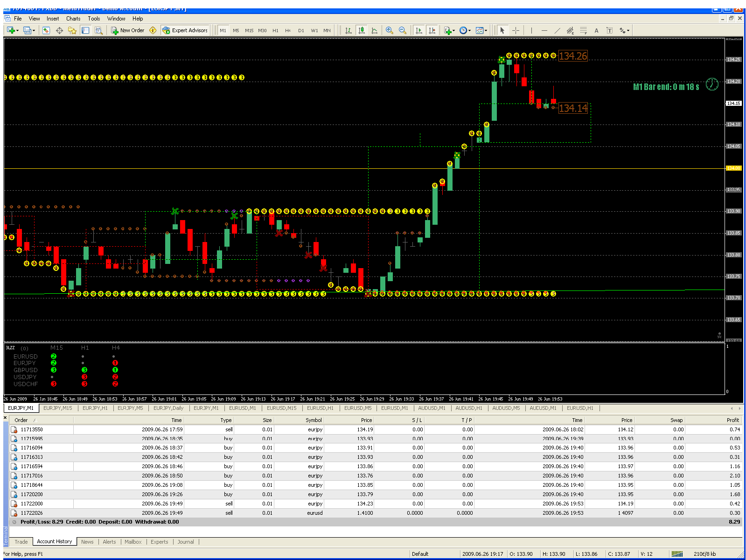746x560 pixels.
Task: Open the Indicators list icon
Action: point(447,30)
